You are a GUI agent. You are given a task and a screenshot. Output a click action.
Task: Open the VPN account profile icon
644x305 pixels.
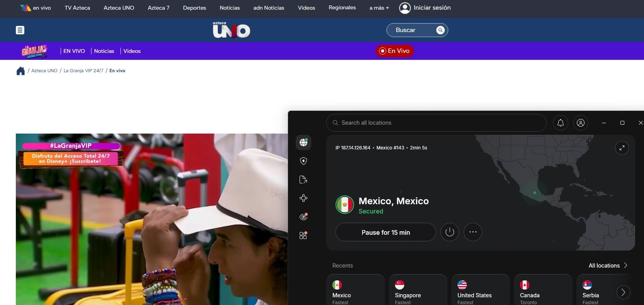(581, 123)
